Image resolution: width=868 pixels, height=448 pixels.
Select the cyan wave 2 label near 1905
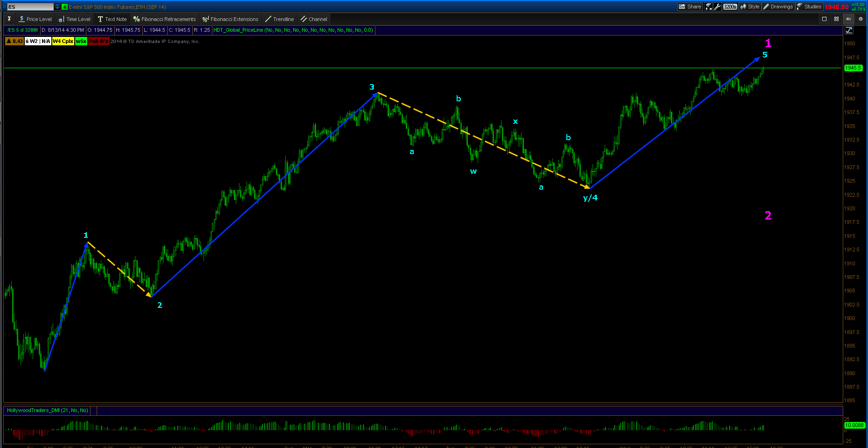(160, 305)
